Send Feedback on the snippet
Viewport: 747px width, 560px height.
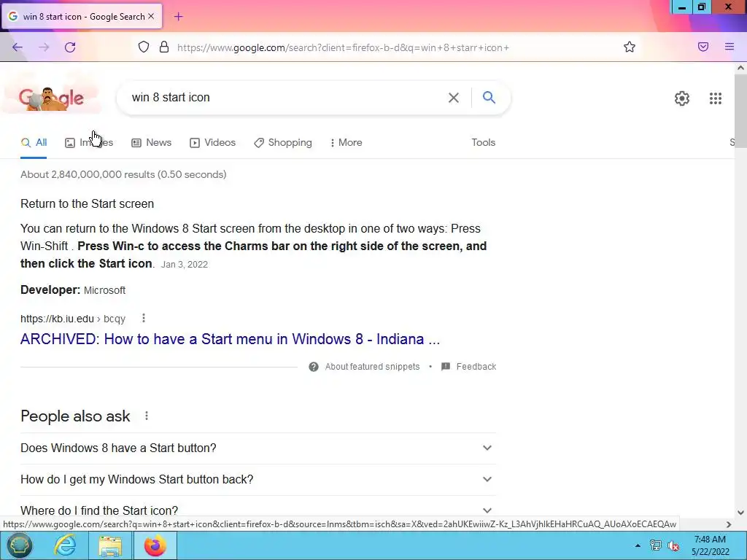point(476,367)
